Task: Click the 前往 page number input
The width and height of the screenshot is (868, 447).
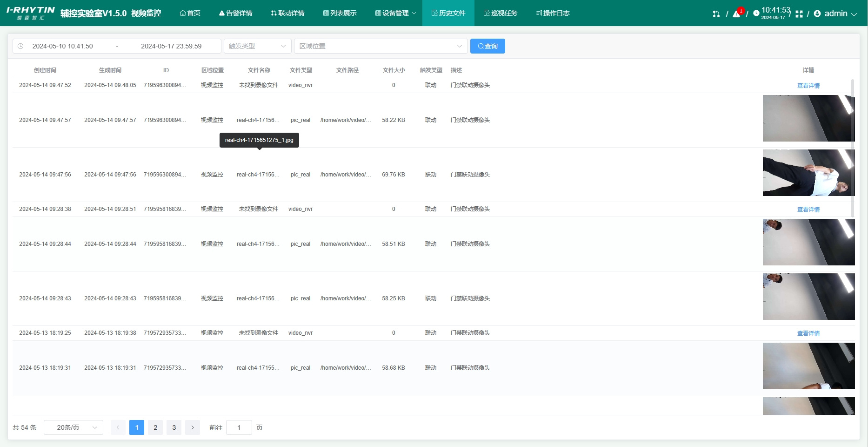Action: click(239, 427)
